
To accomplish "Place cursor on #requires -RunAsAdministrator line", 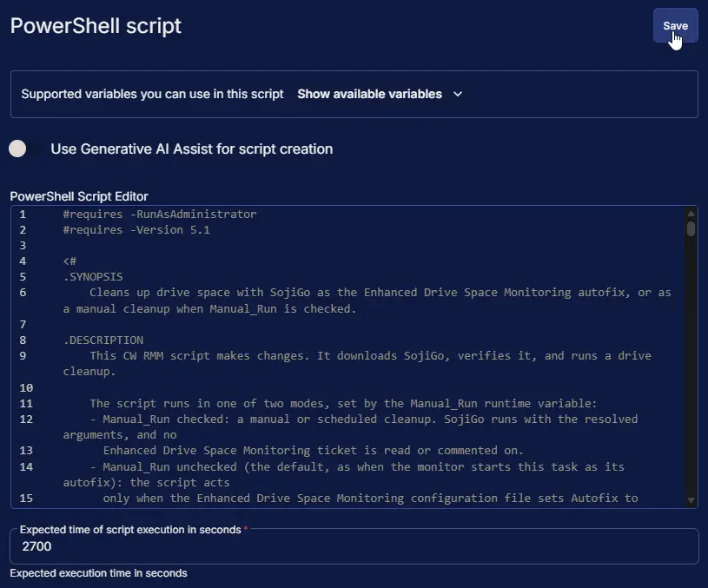I will click(x=160, y=214).
